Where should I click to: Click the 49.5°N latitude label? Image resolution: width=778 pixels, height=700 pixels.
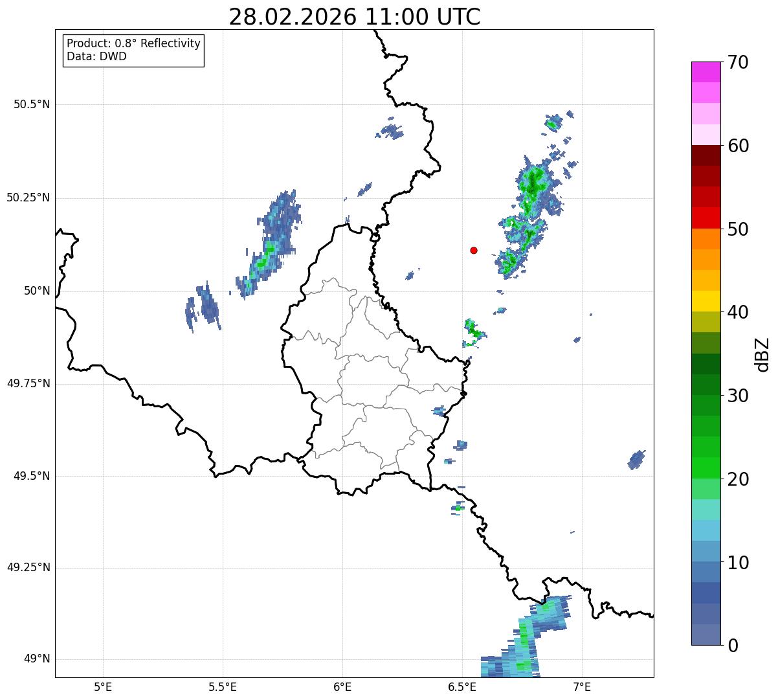[x=32, y=476]
